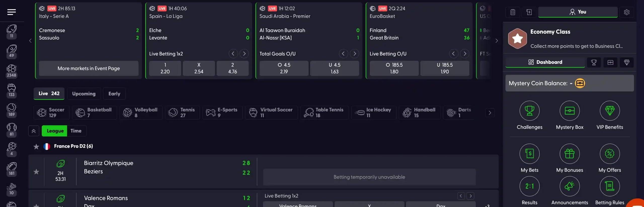Bet on Over 4.5 goals at 2.19
Screen dimensions: 644x207
(x=284, y=68)
